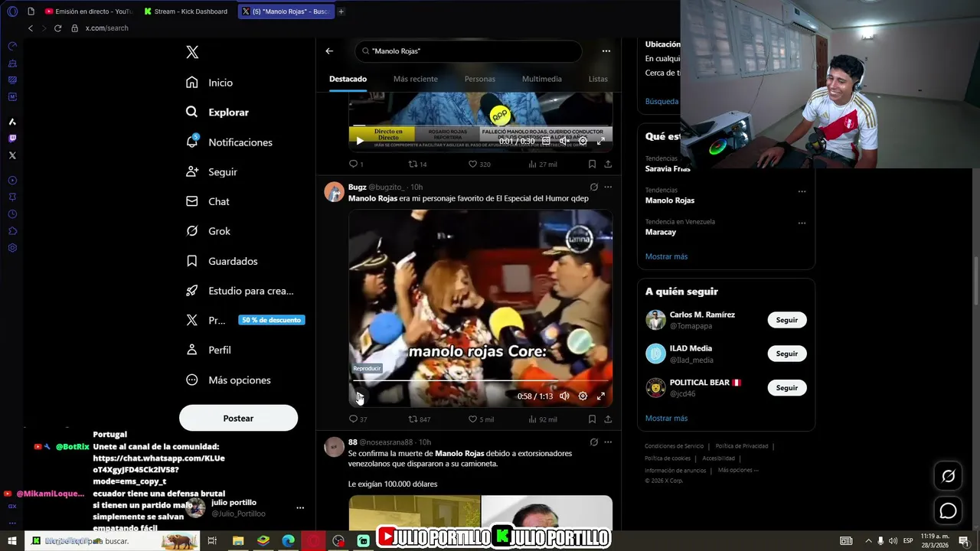Mute the Bugz video at 0:58
The height and width of the screenshot is (551, 980).
click(x=564, y=396)
